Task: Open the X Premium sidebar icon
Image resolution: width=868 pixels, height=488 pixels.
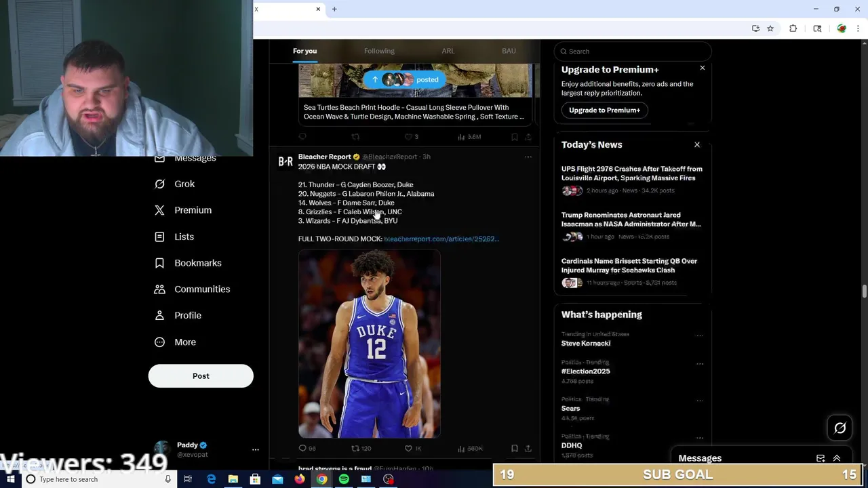Action: pyautogui.click(x=159, y=210)
